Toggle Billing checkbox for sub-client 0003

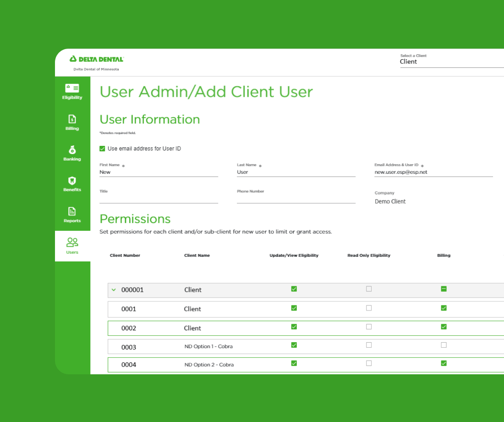[x=444, y=345]
